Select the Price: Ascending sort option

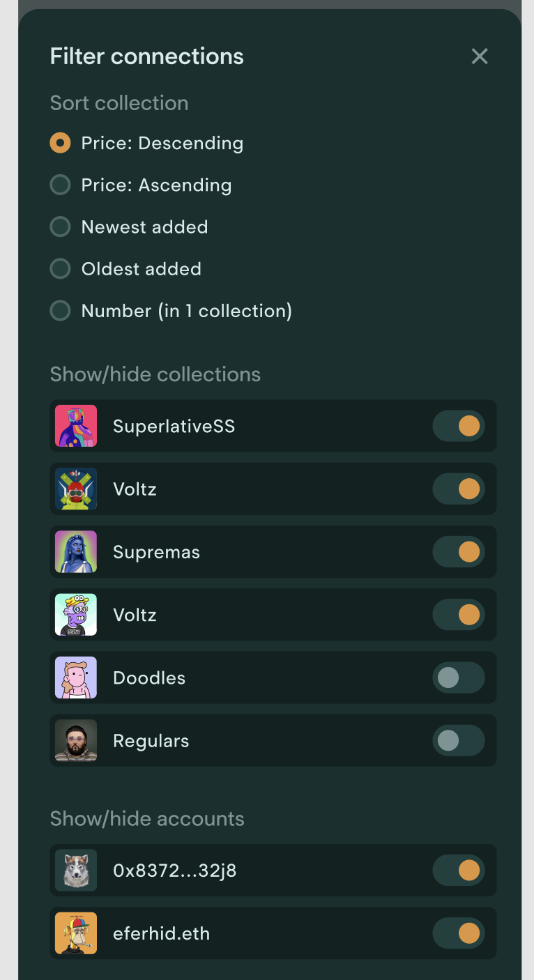pyautogui.click(x=60, y=185)
